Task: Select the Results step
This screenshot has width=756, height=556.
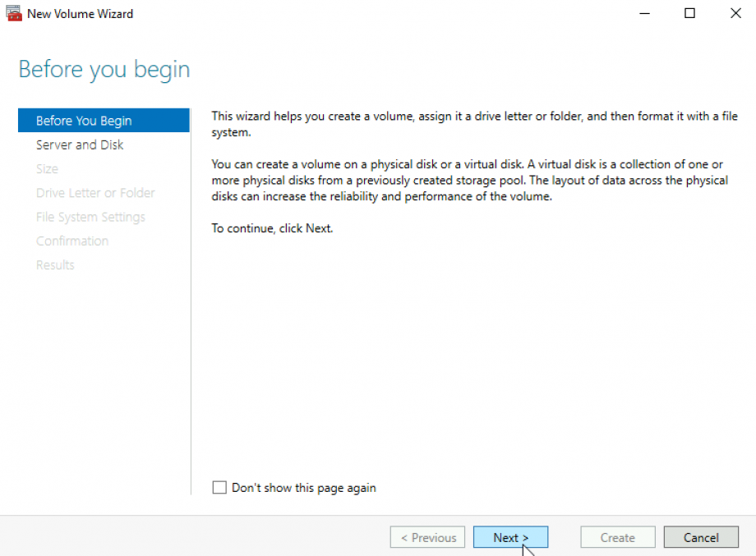Action: pos(55,264)
